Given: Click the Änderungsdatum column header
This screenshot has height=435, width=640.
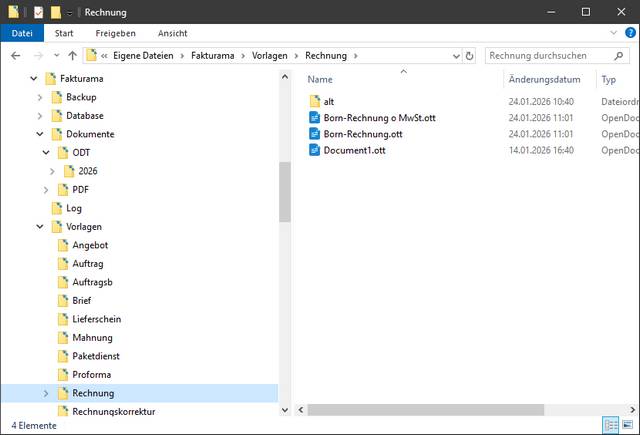Looking at the screenshot, I should pos(544,79).
